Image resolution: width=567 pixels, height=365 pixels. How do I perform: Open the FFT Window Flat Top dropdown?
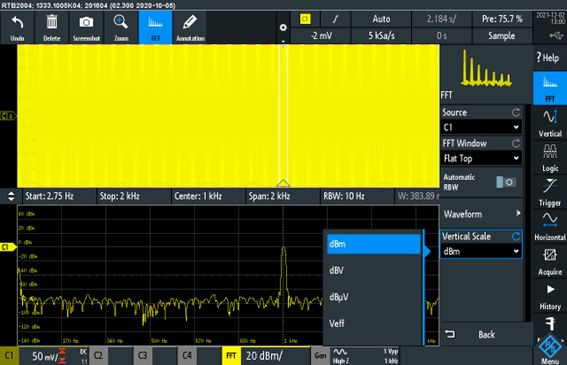(x=481, y=158)
